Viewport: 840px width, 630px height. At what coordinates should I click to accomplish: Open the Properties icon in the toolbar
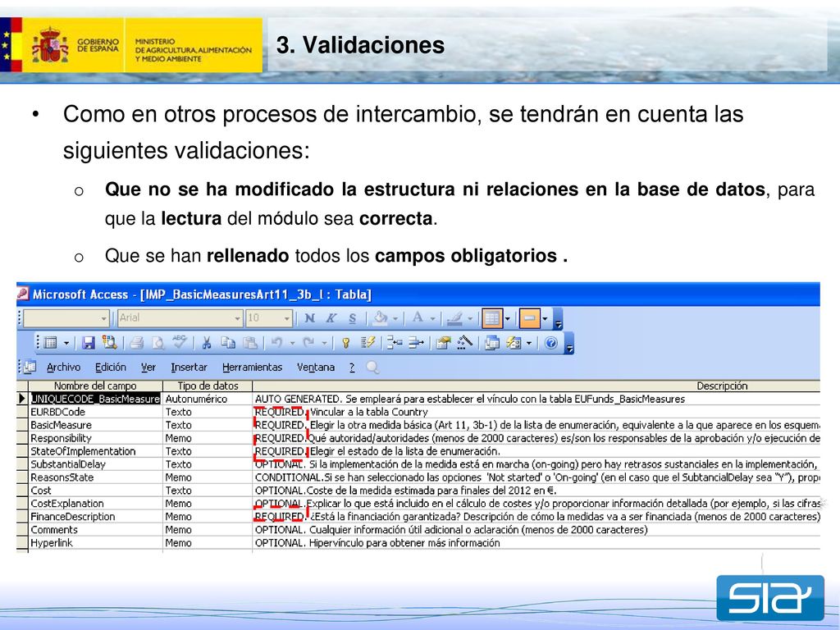click(x=443, y=343)
